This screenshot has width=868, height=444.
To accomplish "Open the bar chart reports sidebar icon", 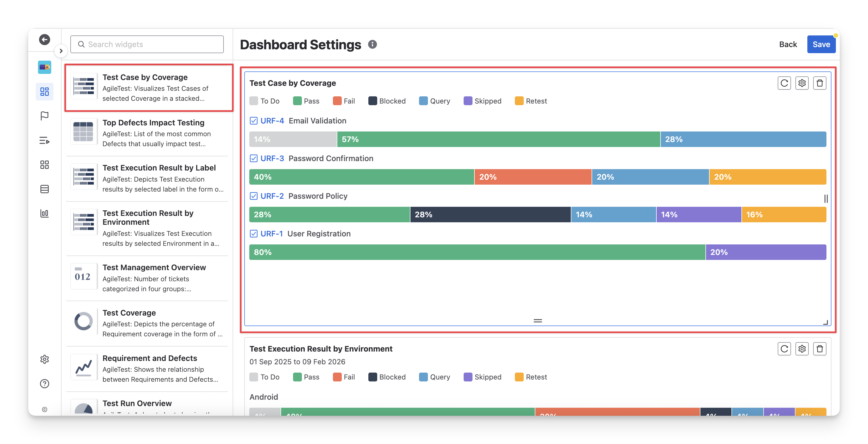I will (45, 213).
